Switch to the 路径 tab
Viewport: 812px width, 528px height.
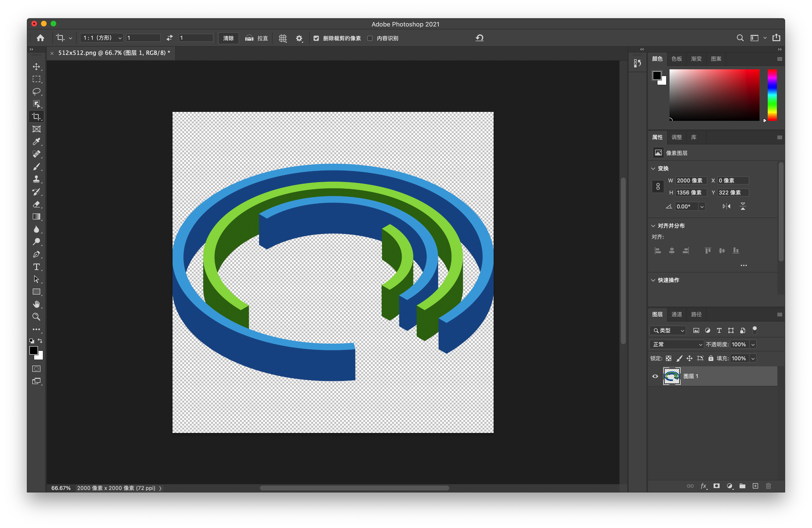[x=696, y=314]
